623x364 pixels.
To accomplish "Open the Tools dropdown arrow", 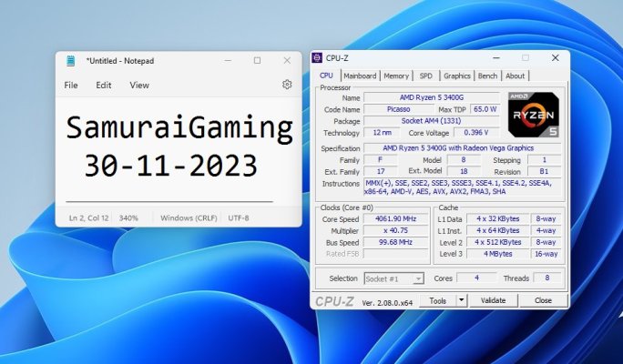I will (461, 300).
